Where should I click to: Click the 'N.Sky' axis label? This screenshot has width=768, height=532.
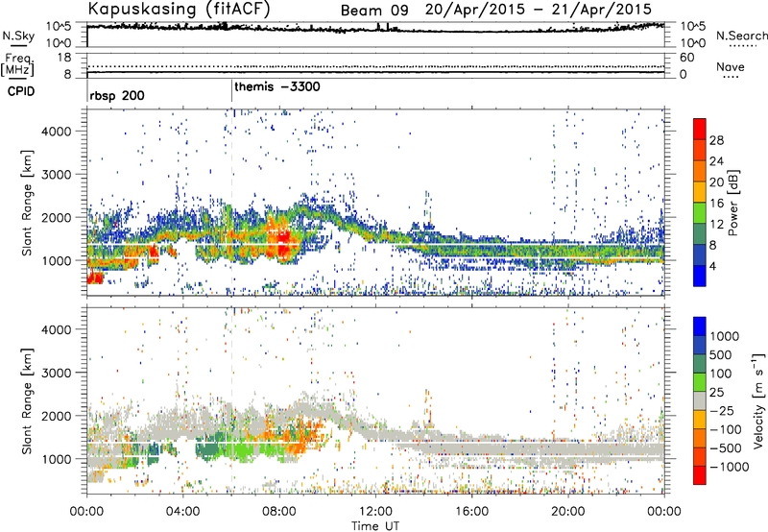(x=18, y=36)
